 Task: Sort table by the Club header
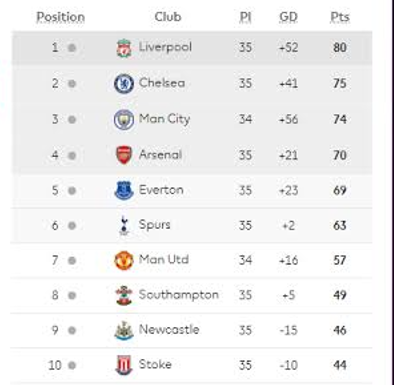point(168,17)
